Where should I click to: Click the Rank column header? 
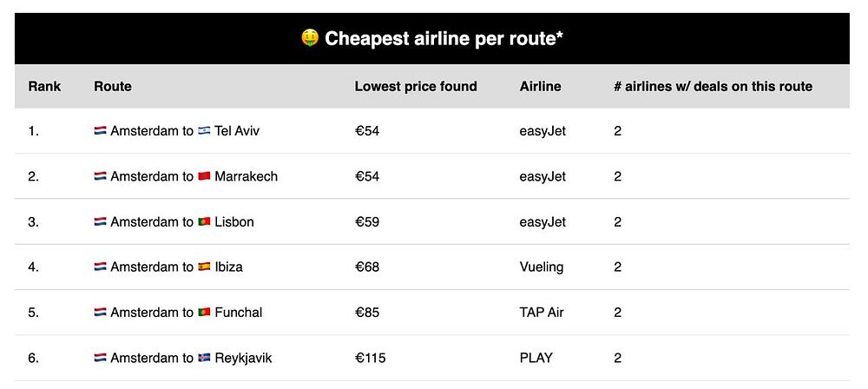click(x=43, y=86)
